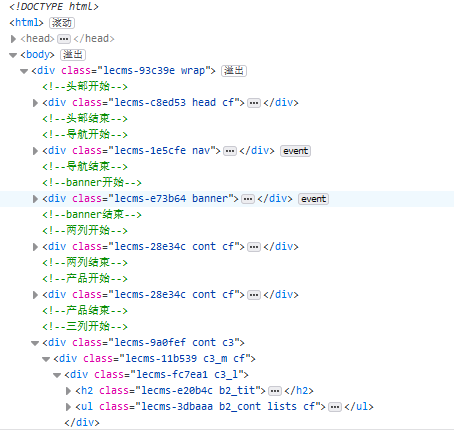
Task: Collapse the body element node
Action: [x=13, y=55]
